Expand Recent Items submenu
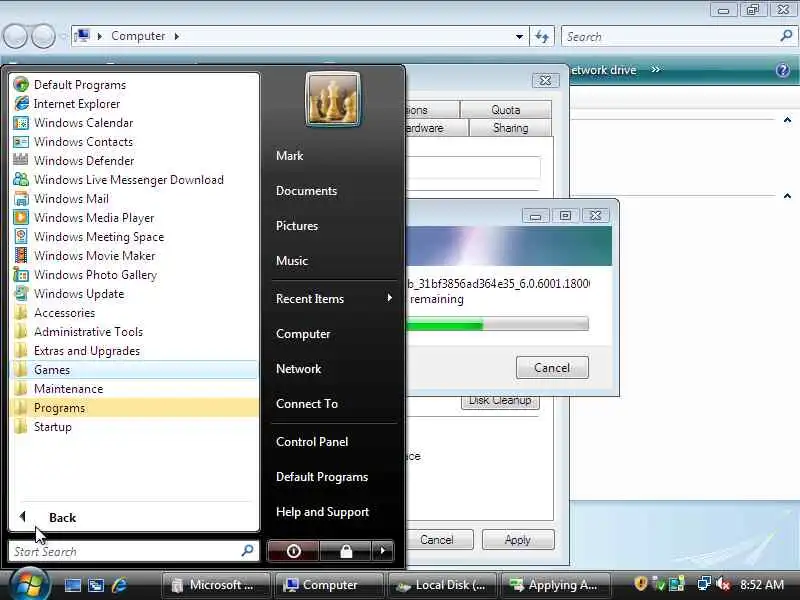This screenshot has width=800, height=600. click(335, 298)
